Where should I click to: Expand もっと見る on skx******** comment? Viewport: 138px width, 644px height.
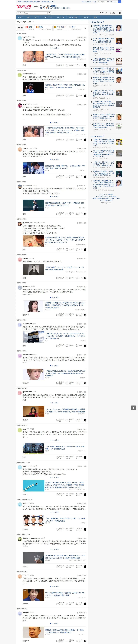(x=54, y=197)
